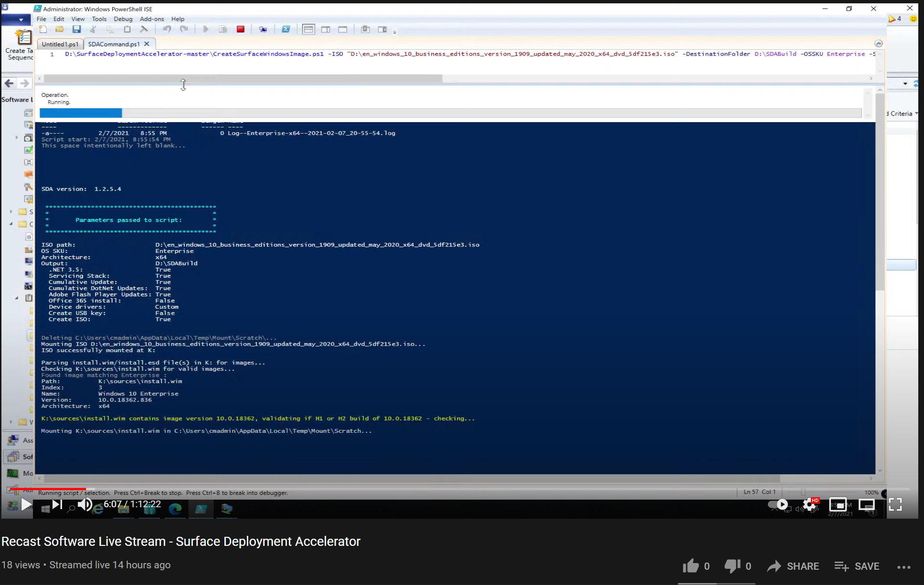This screenshot has width=924, height=585.
Task: Open YouTube player settings gear
Action: [809, 504]
